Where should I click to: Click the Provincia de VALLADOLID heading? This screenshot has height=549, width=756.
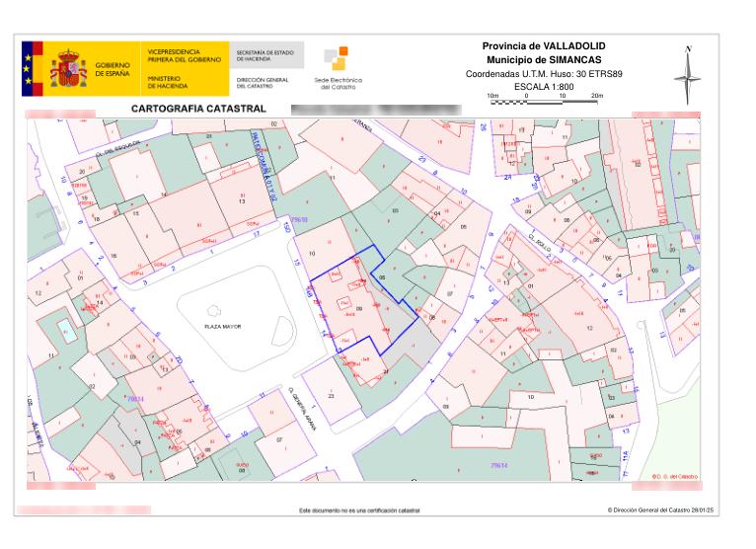tap(544, 46)
